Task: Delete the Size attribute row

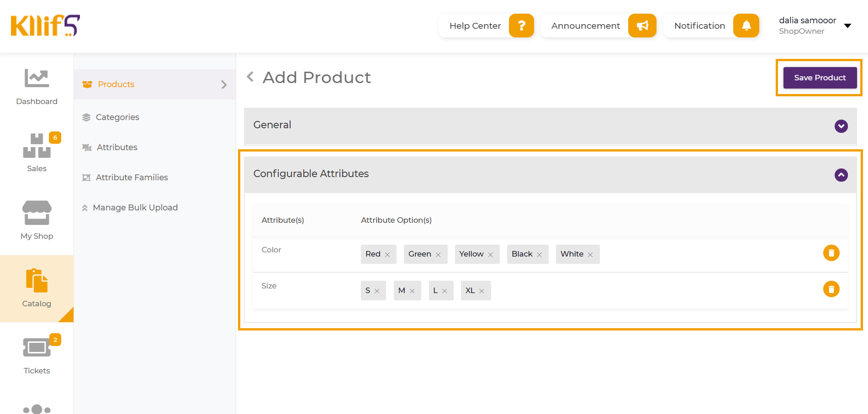Action: click(831, 289)
